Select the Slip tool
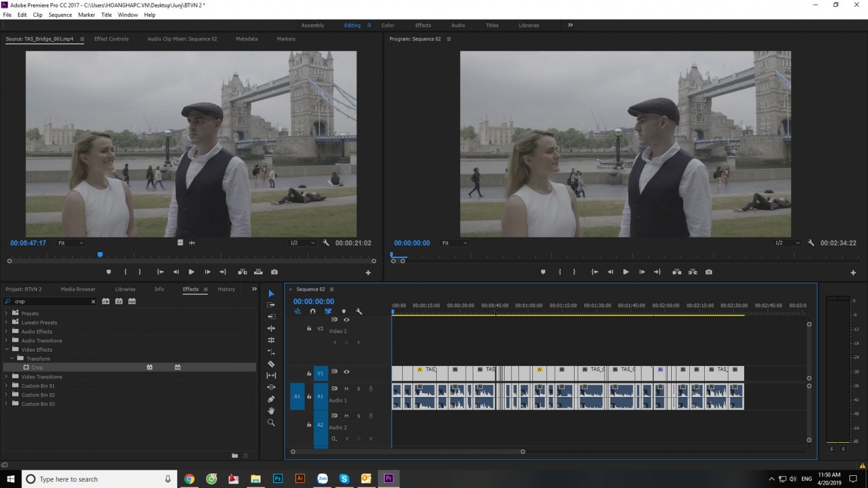This screenshot has width=868, height=488. (x=271, y=375)
